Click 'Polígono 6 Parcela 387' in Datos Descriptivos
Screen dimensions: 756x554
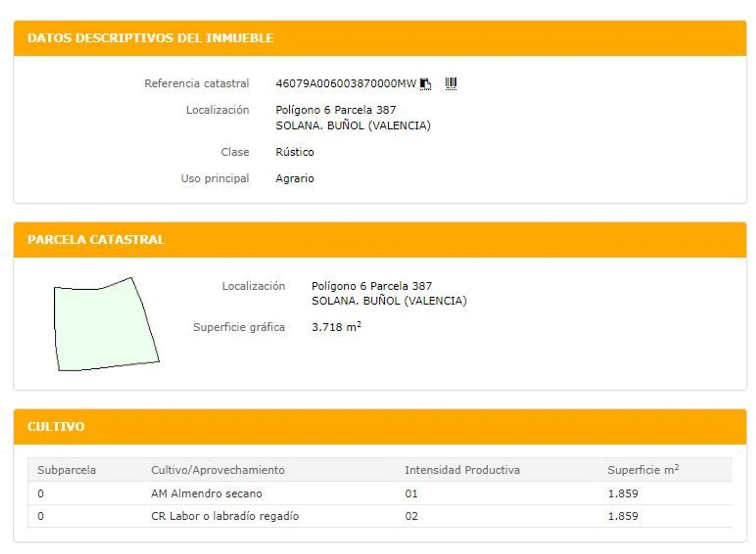(335, 110)
